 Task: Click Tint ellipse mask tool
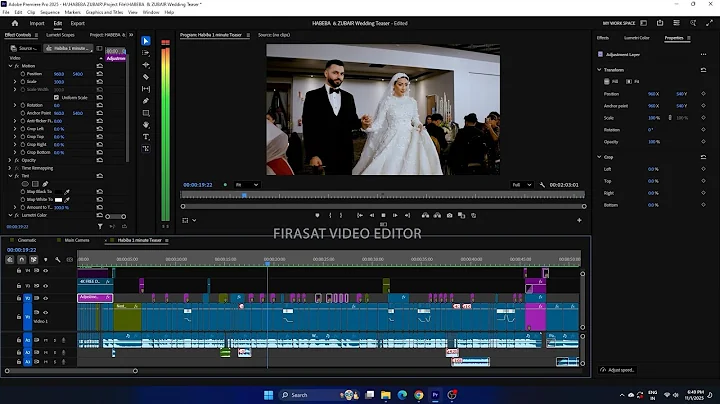(25, 184)
